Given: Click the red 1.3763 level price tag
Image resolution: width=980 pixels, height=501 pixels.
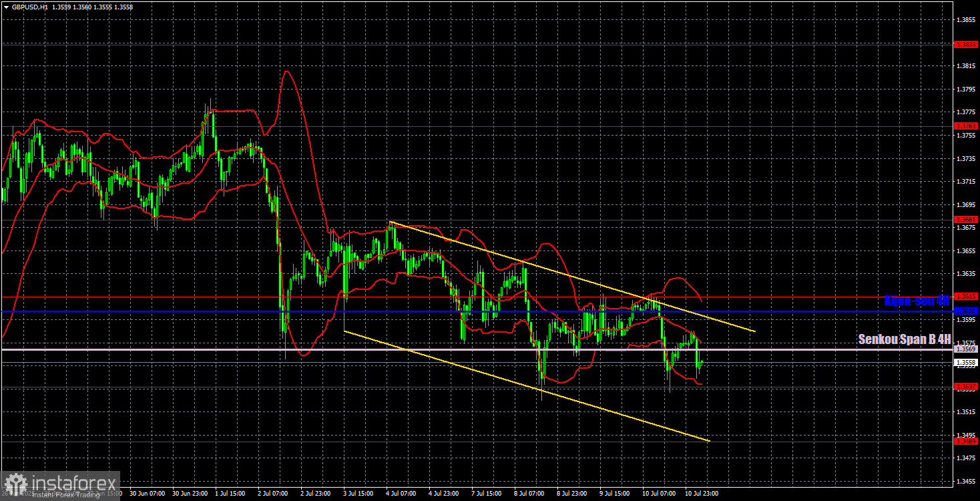Looking at the screenshot, I should (966, 126).
